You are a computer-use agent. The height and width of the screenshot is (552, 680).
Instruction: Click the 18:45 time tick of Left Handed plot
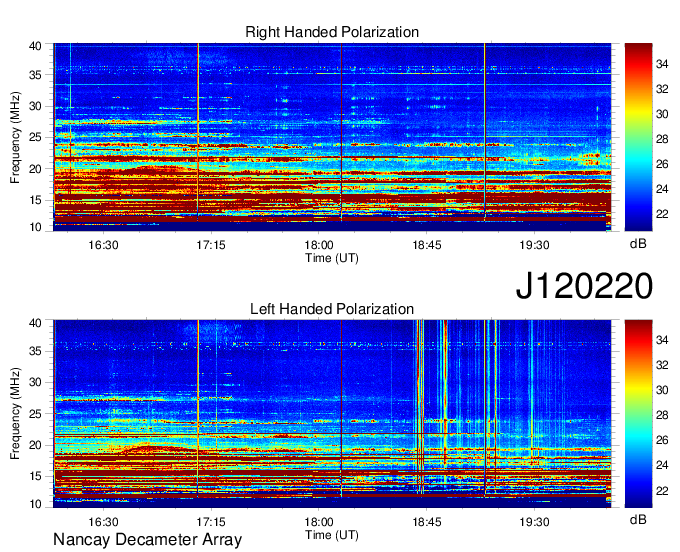coord(426,522)
